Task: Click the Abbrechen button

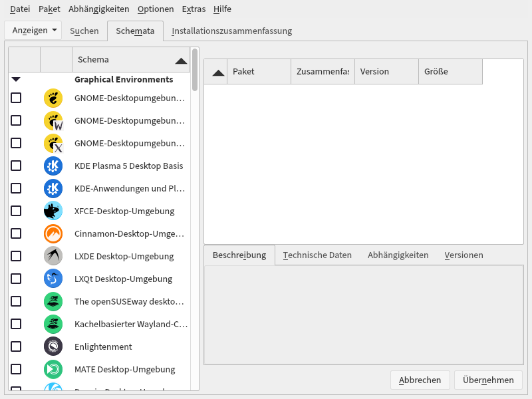Action: 420,380
